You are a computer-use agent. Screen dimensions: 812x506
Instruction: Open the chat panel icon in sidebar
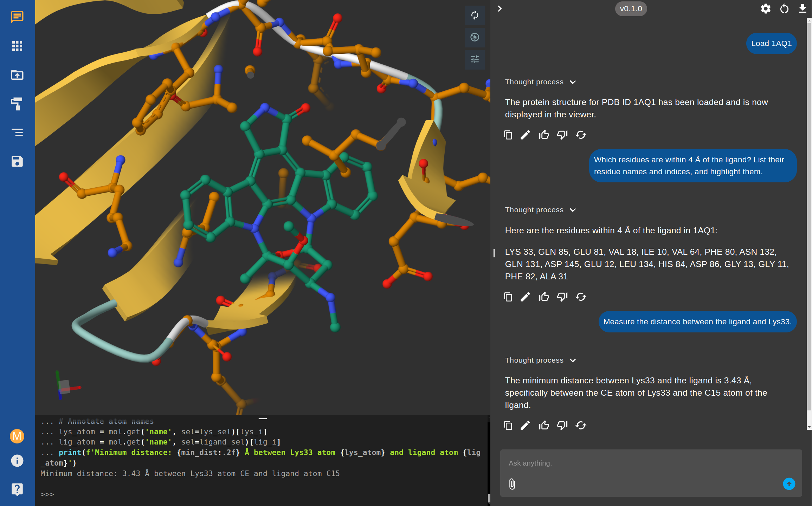click(17, 17)
